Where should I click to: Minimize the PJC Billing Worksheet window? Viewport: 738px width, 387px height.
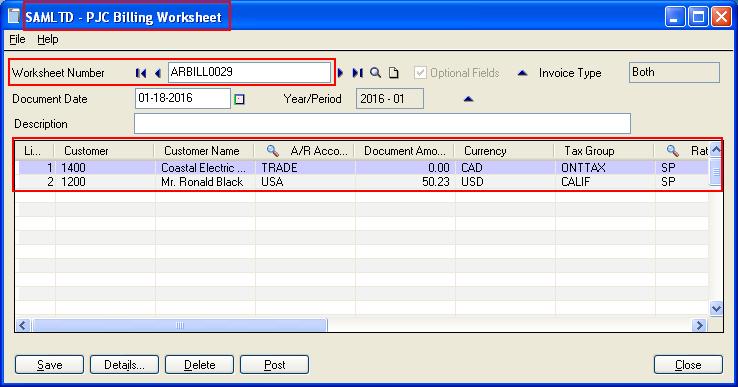(x=675, y=17)
